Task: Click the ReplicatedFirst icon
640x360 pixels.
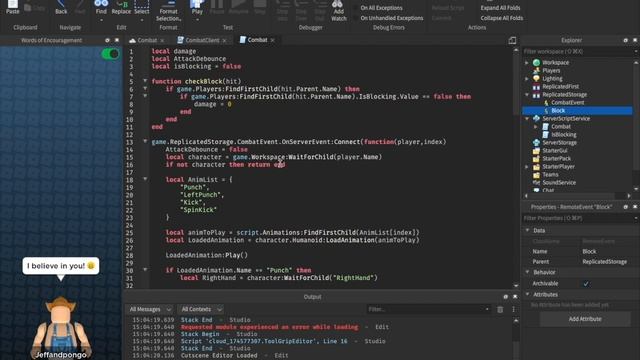Action: (x=536, y=87)
